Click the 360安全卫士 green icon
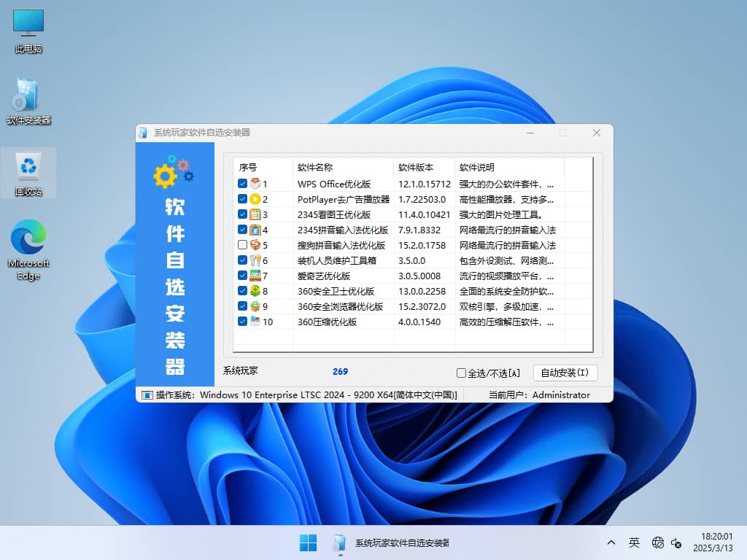This screenshot has height=560, width=747. point(256,290)
